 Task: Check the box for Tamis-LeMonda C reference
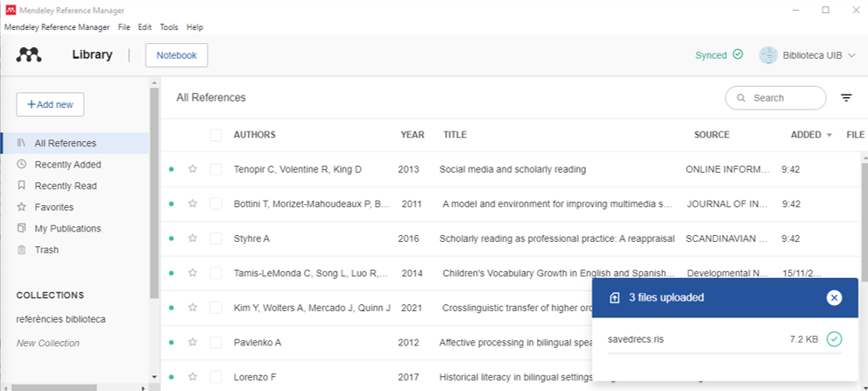[x=215, y=273]
